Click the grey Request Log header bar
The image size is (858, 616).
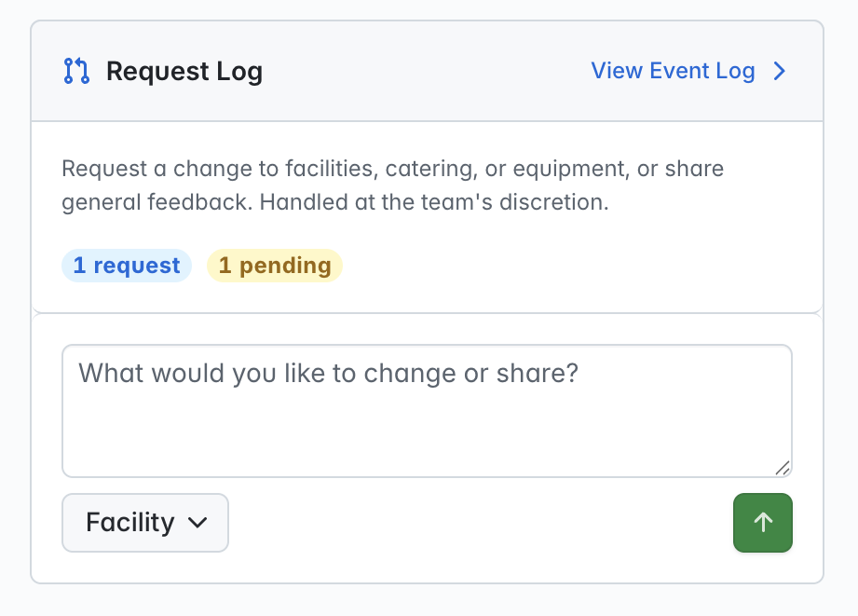coord(427,71)
